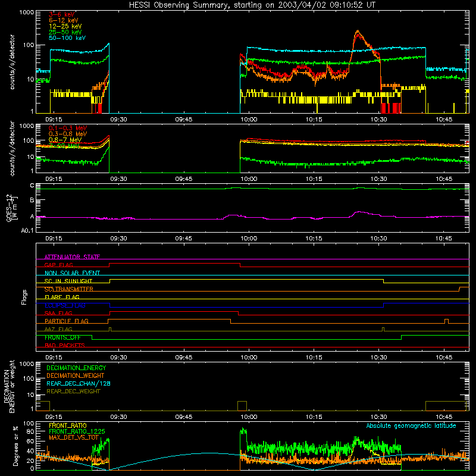This screenshot has height=476, width=476.
Task: Select the 6-12 keV legend label
Action: click(x=64, y=20)
